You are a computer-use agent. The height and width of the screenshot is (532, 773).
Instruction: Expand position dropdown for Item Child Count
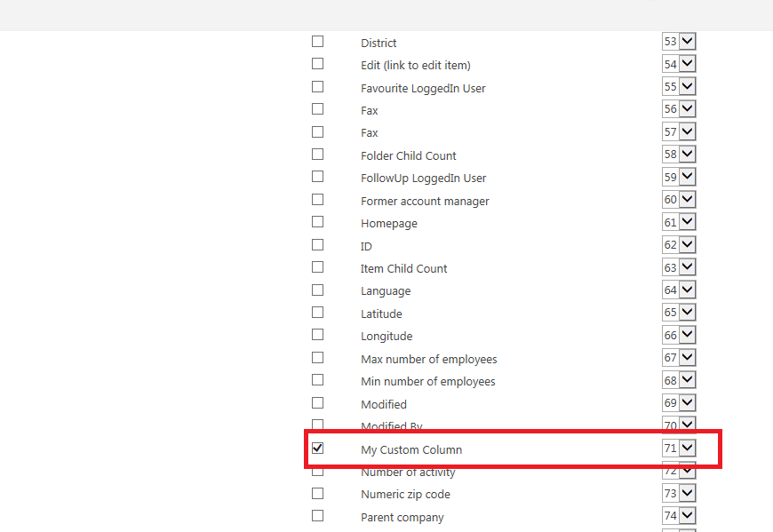[x=679, y=267]
